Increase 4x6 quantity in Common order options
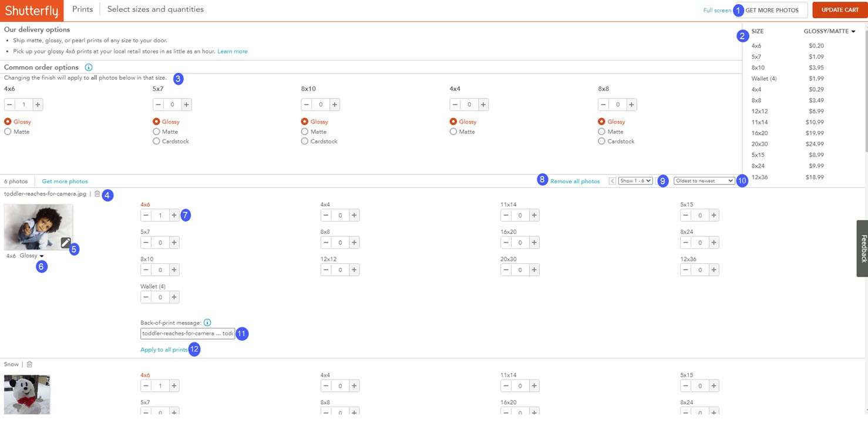This screenshot has height=423, width=868. 38,105
